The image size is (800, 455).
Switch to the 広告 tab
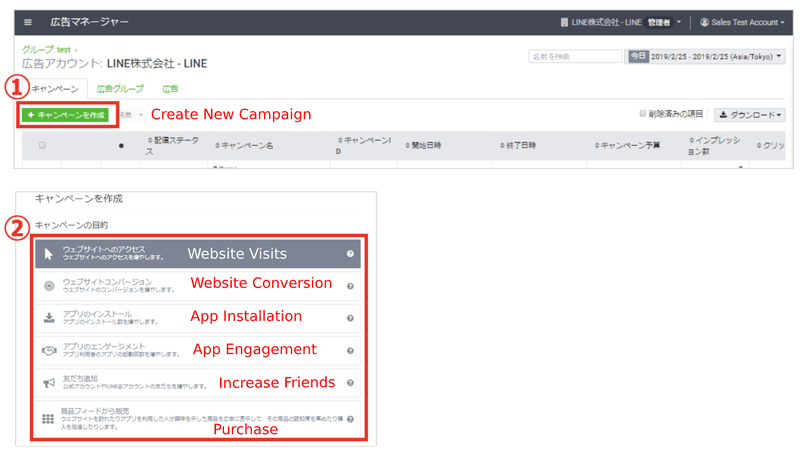coord(170,89)
